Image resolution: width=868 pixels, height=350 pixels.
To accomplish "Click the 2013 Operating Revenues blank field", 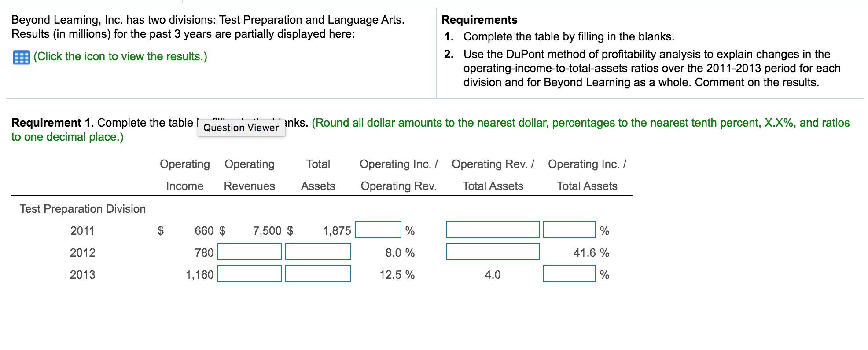I will coord(250,274).
